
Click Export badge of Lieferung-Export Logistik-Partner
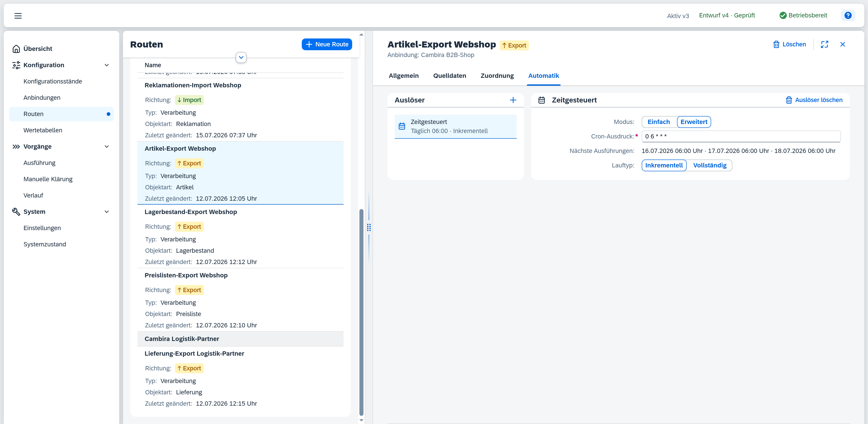(x=189, y=369)
